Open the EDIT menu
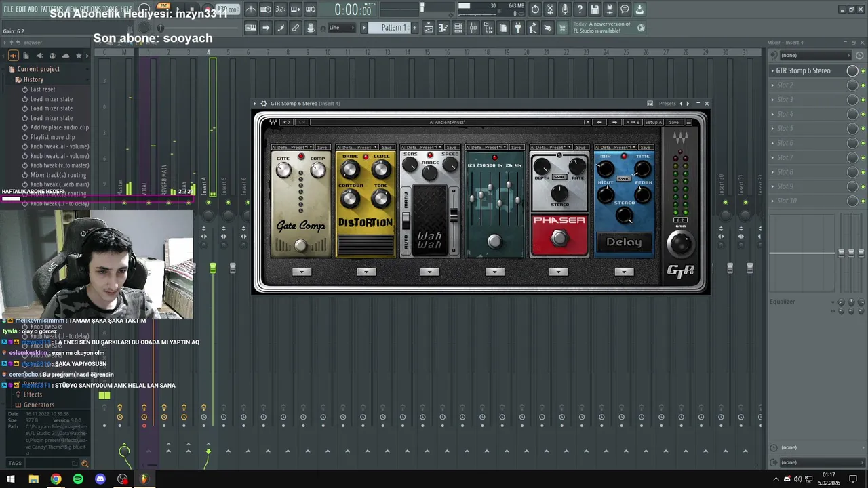Image resolution: width=868 pixels, height=488 pixels. click(21, 9)
